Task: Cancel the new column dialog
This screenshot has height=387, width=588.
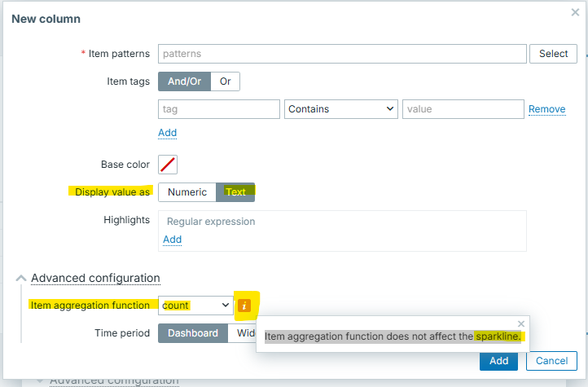Action: click(551, 361)
